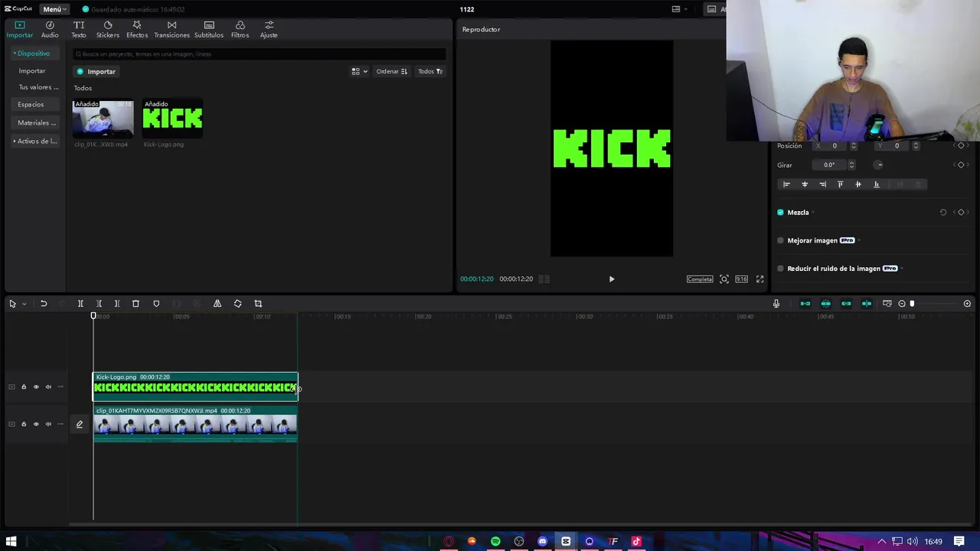The width and height of the screenshot is (980, 551).
Task: Enable Reducir el ruido de la imagen
Action: [780, 269]
